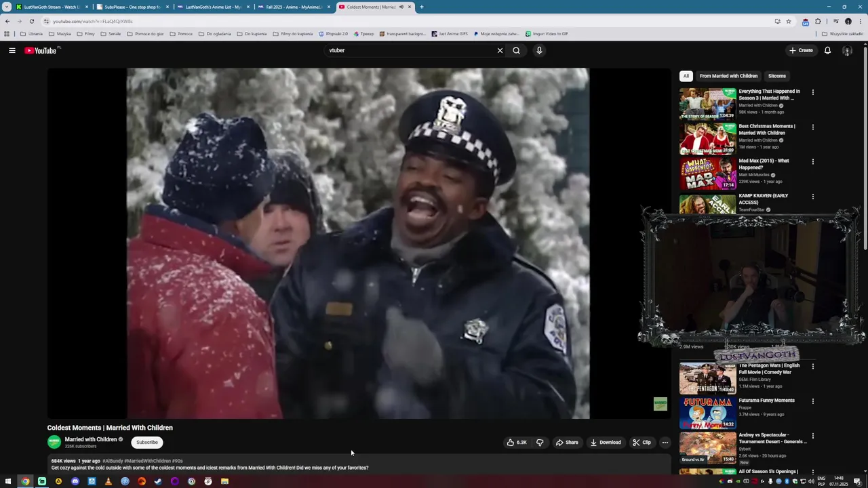This screenshot has width=868, height=488.
Task: Open the more actions three-dot button under video
Action: 665,443
